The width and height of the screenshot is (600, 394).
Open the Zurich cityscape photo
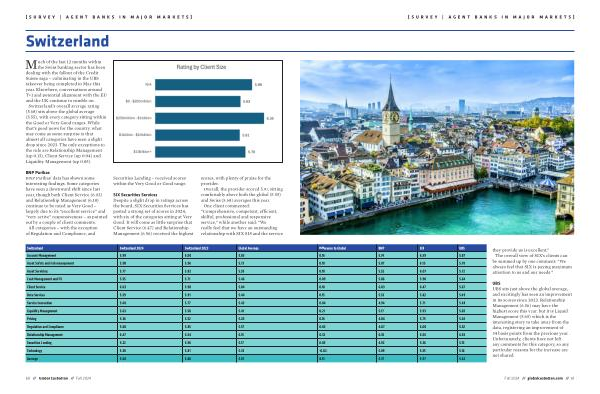click(x=437, y=147)
